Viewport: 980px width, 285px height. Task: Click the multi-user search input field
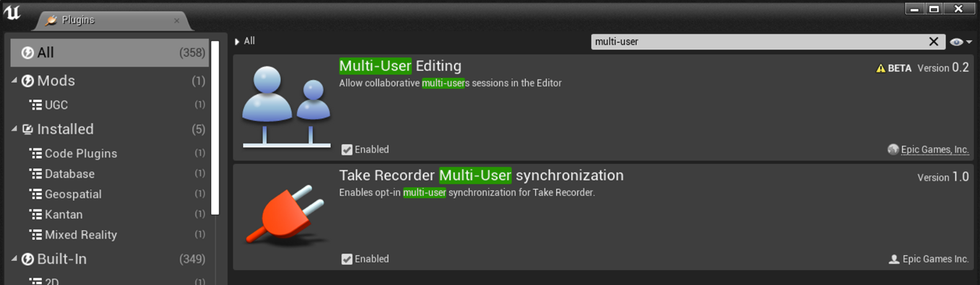(x=760, y=42)
